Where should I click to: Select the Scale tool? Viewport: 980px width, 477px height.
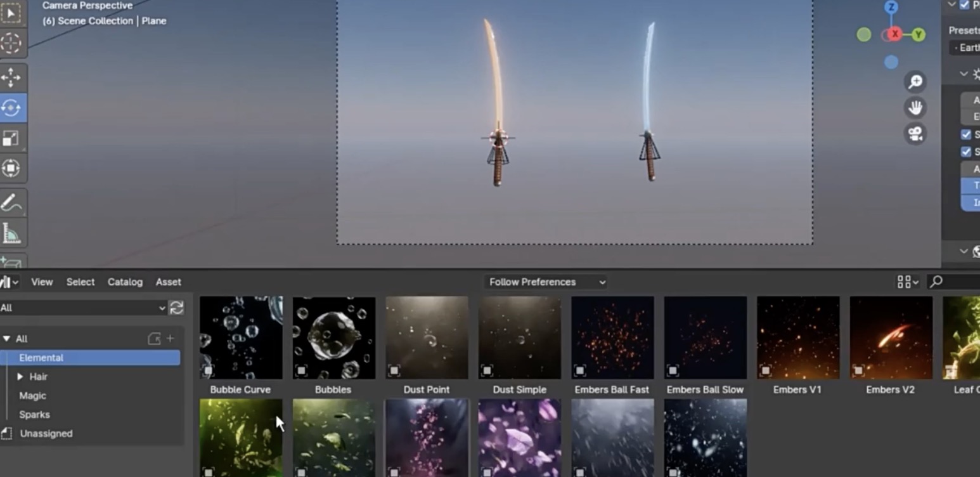coord(11,138)
